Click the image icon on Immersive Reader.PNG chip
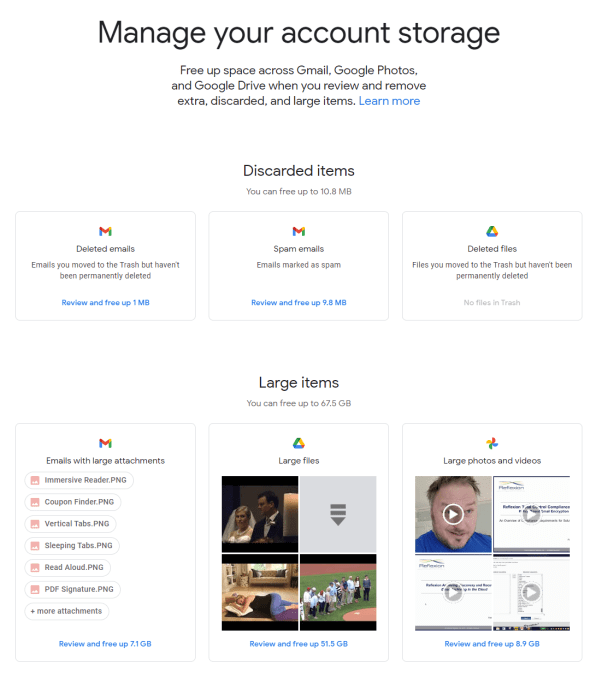This screenshot has width=596, height=677. pyautogui.click(x=35, y=480)
